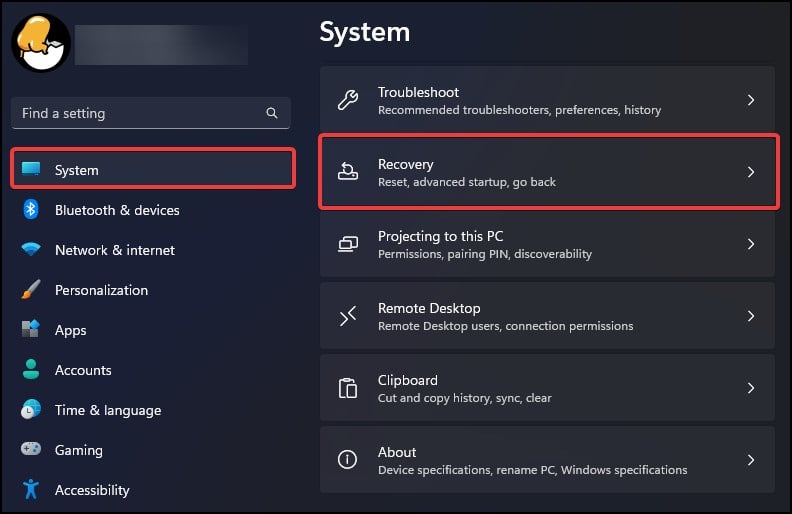Image resolution: width=792 pixels, height=514 pixels.
Task: Open the Clipboard settings row
Action: click(x=547, y=388)
